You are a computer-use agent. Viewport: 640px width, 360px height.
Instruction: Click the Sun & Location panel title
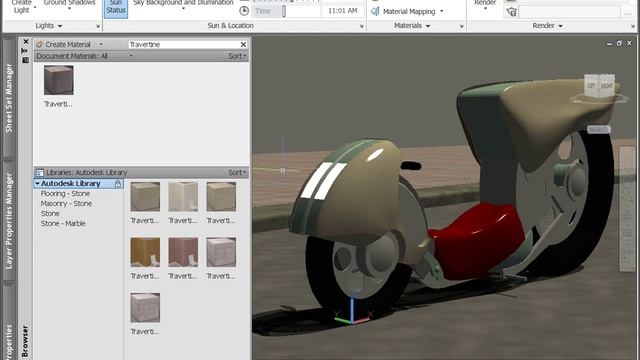point(230,26)
